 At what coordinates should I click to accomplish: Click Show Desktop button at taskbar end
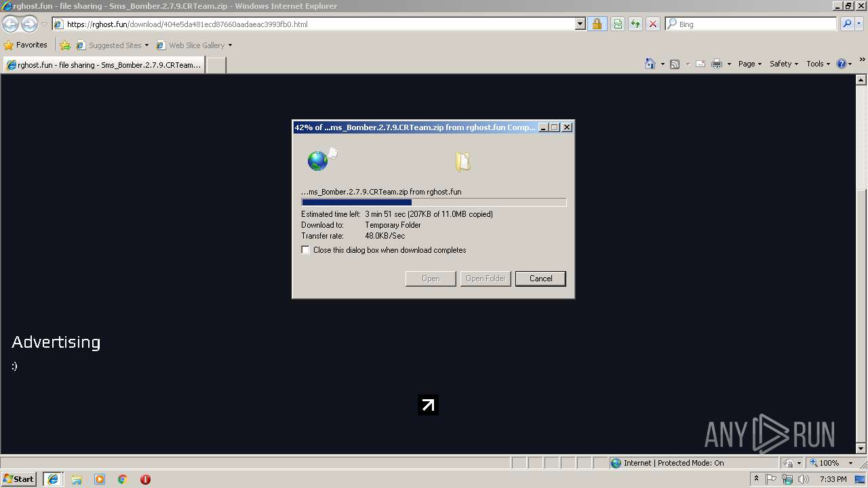point(861,479)
